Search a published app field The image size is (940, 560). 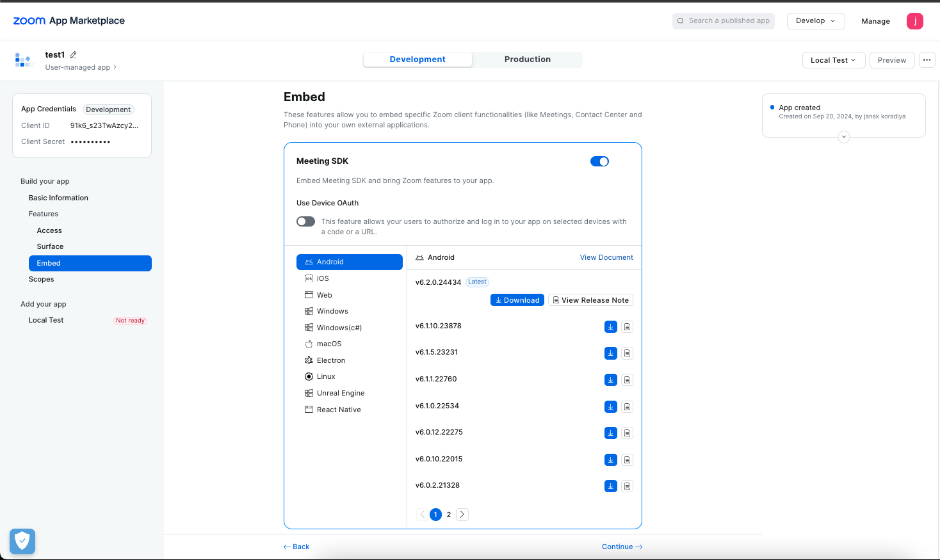[724, 21]
